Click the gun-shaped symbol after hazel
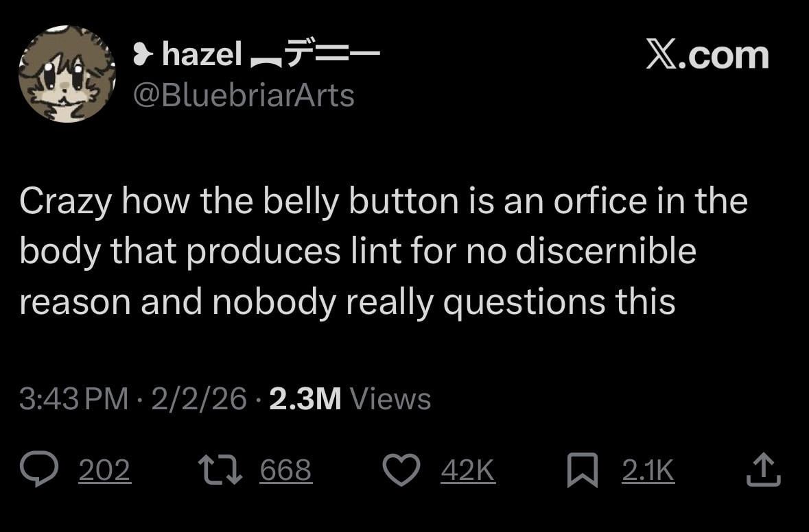 pos(316,56)
